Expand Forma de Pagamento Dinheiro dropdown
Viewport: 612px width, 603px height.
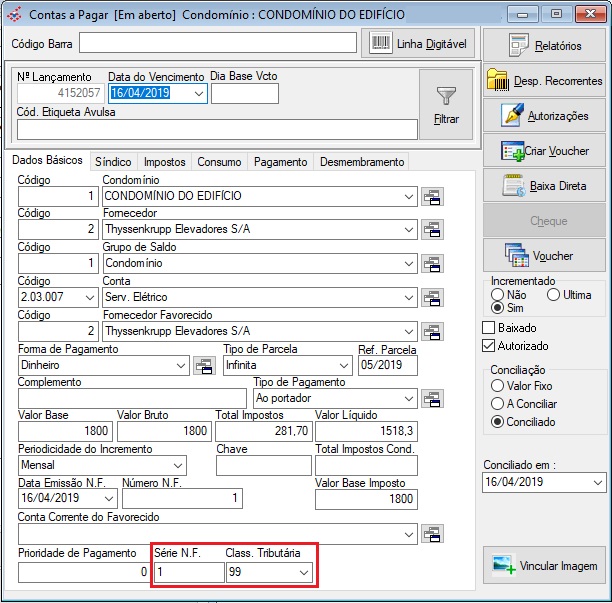click(x=181, y=366)
